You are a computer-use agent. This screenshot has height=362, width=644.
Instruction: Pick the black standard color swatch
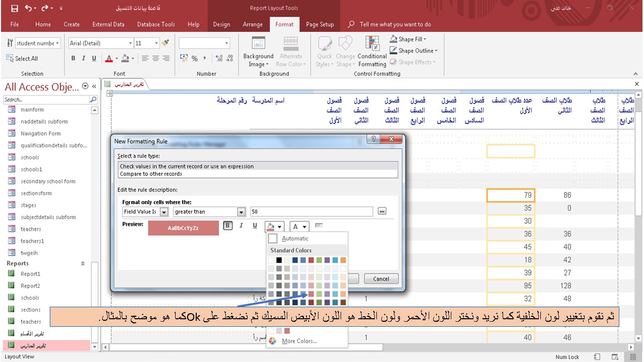coord(279,260)
